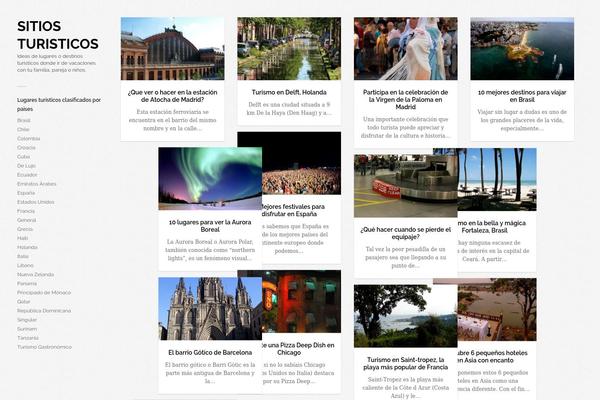Open the Emiratos Arabes category
The image size is (600, 400).
pos(36,184)
